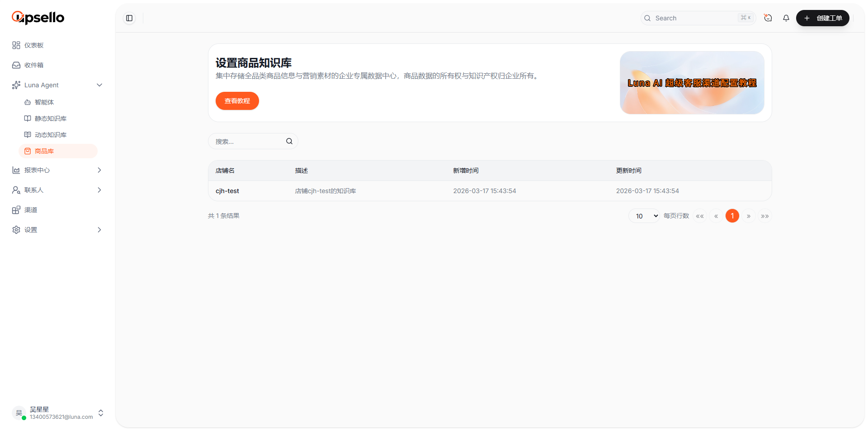The height and width of the screenshot is (431, 868).
Task: Click the 渠道 channel blocks icon
Action: pyautogui.click(x=16, y=210)
